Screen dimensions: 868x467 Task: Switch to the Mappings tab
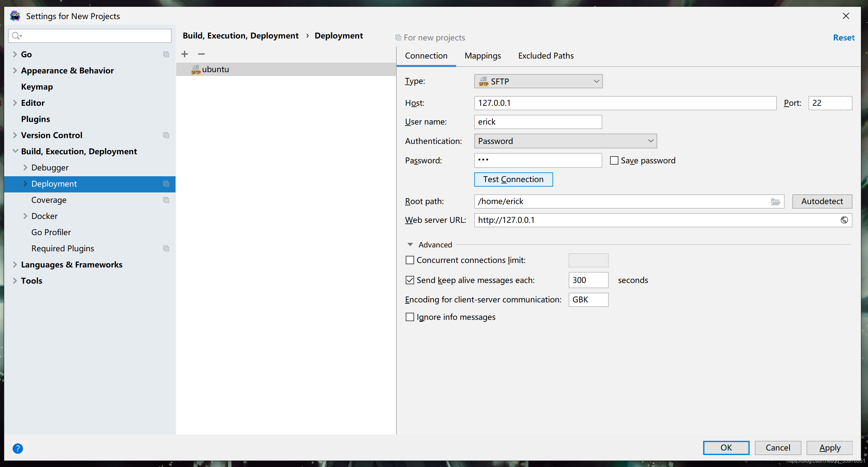point(483,55)
